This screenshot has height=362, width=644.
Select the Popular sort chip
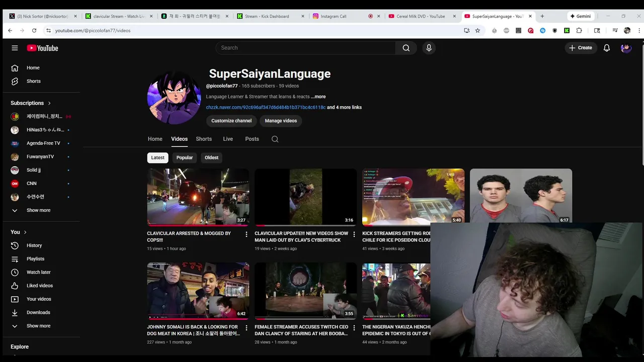pos(185,158)
